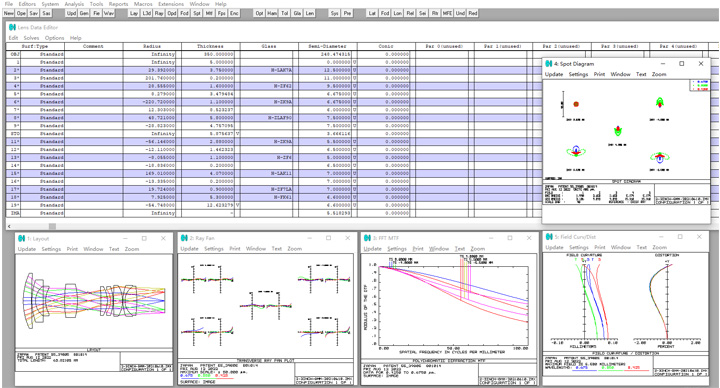Screen dimensions: 720x388
Task: Click the Und (undo) toolbar button
Action: pyautogui.click(x=460, y=13)
